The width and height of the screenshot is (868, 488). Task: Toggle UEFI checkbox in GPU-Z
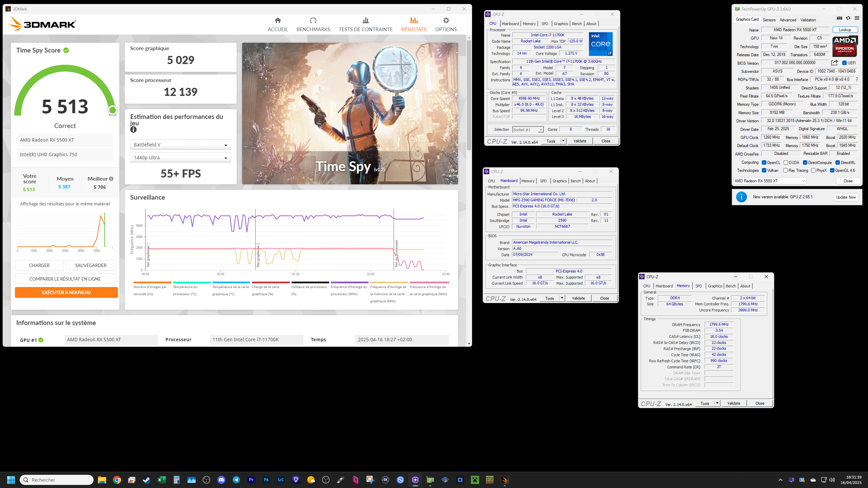click(845, 63)
